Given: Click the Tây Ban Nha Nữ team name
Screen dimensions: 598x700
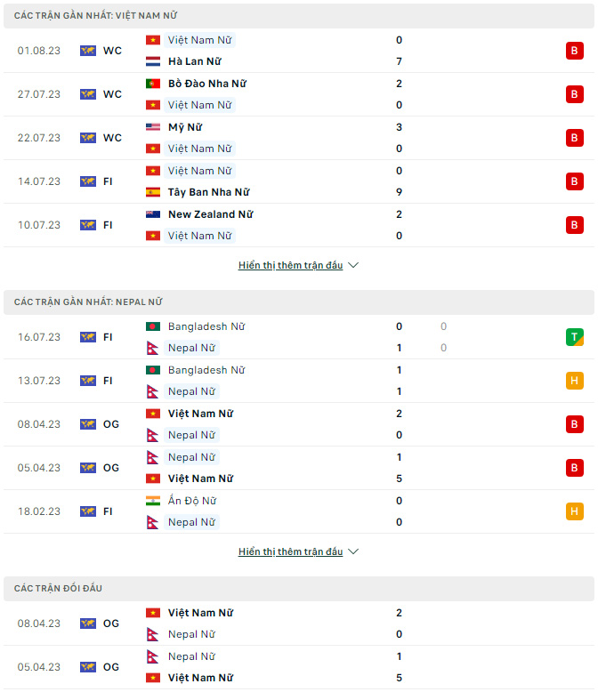Looking at the screenshot, I should point(208,192).
